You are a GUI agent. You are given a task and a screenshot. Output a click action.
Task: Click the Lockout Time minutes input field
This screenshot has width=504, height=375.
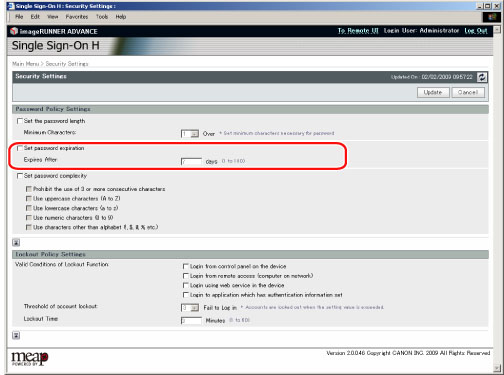[191, 321]
